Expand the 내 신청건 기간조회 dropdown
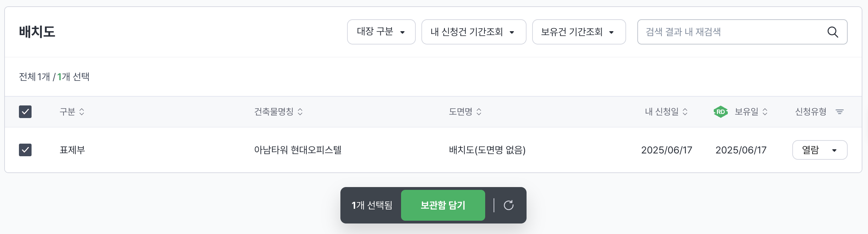 [x=474, y=32]
